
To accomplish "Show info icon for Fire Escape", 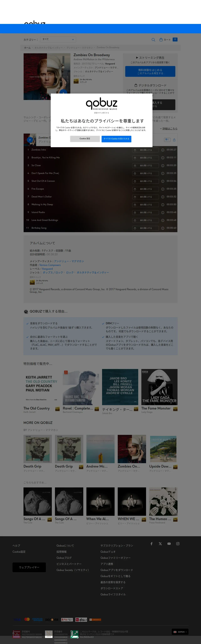I will click(x=163, y=189).
